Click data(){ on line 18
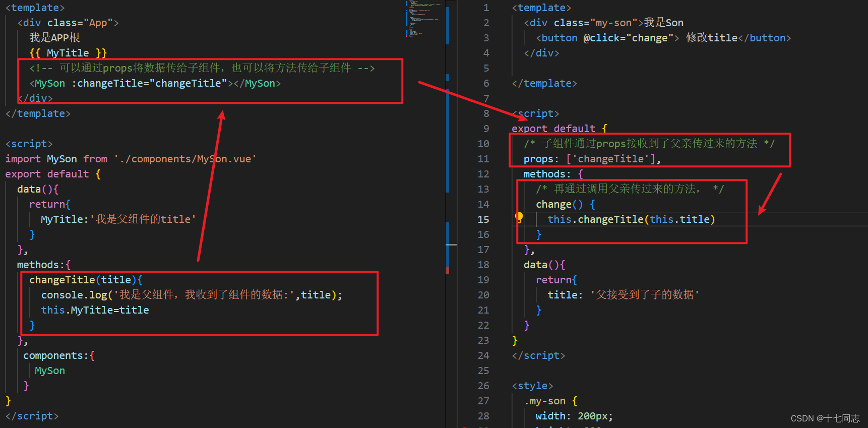868x428 pixels. pyautogui.click(x=544, y=265)
